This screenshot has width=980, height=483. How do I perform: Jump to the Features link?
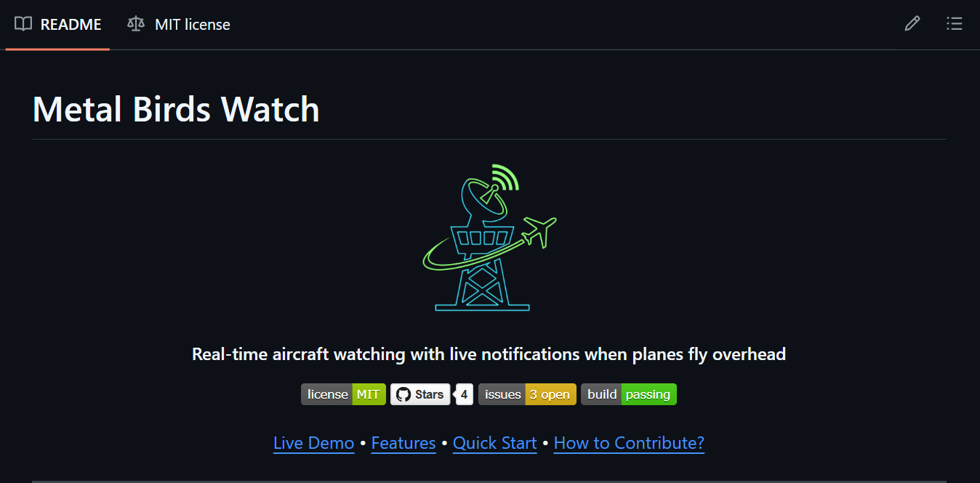coord(403,443)
